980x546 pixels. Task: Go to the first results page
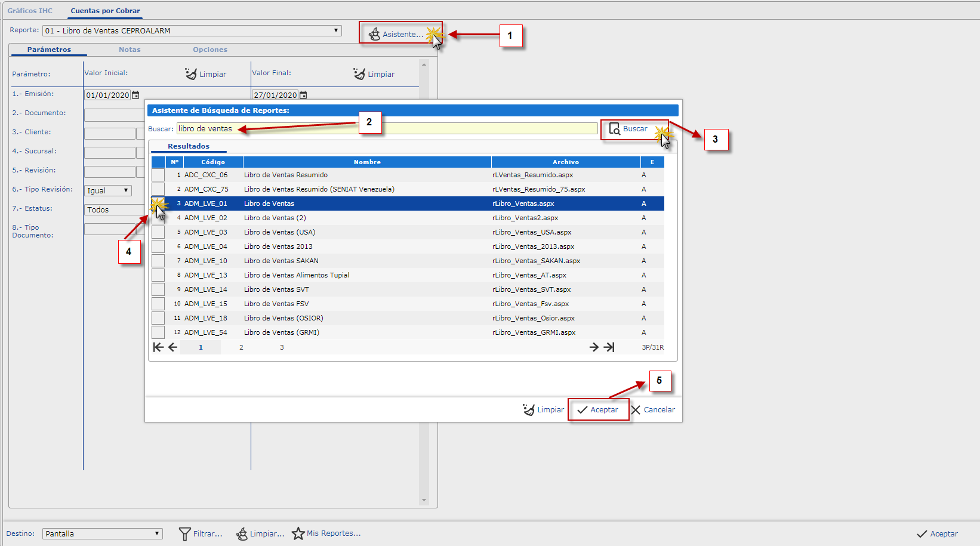pos(158,347)
